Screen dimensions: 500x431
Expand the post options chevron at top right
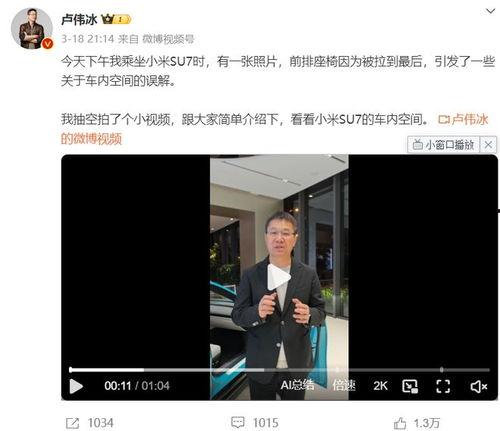[x=490, y=11]
